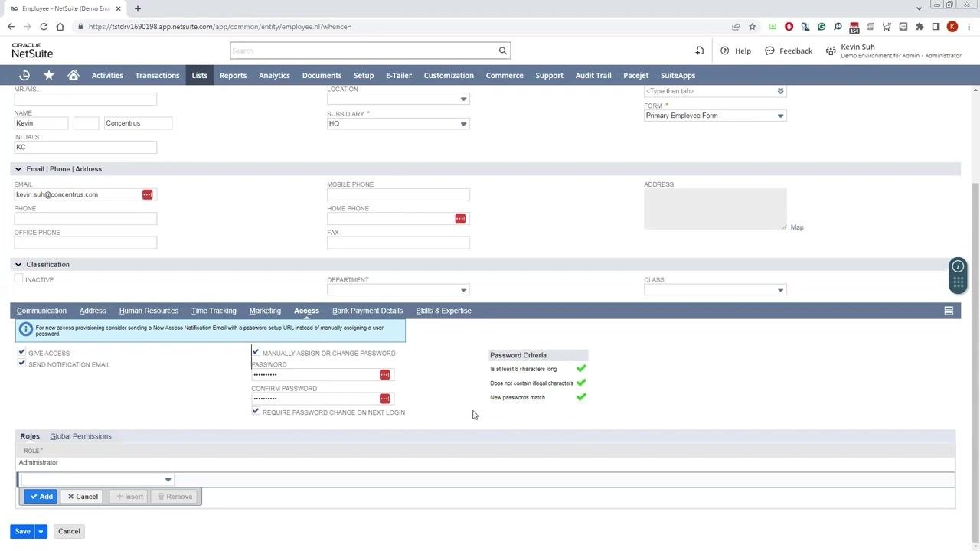Image resolution: width=980 pixels, height=551 pixels.
Task: Open the Oracle NetSuite logo
Action: (x=32, y=51)
